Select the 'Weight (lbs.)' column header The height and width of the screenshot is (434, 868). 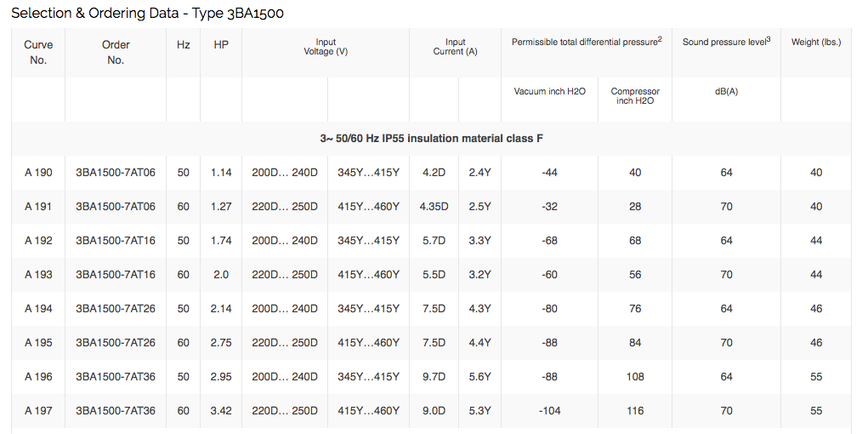(815, 42)
